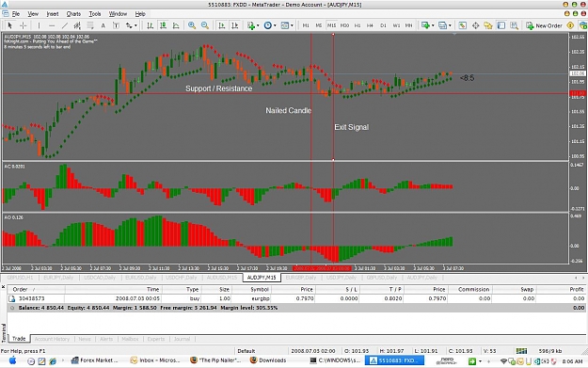
Task: Zoom in on the chart
Action: pos(192,25)
